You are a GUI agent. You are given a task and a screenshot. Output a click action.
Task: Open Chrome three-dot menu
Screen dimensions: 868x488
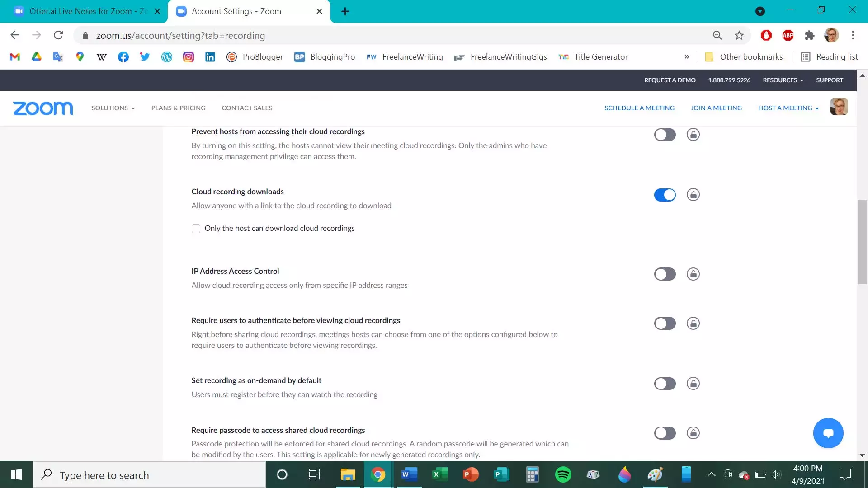[853, 35]
